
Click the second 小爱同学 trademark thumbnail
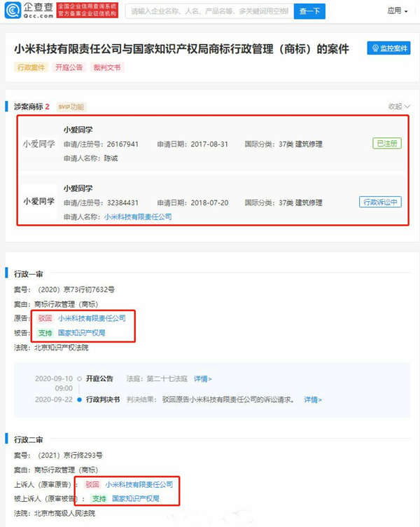(39, 201)
